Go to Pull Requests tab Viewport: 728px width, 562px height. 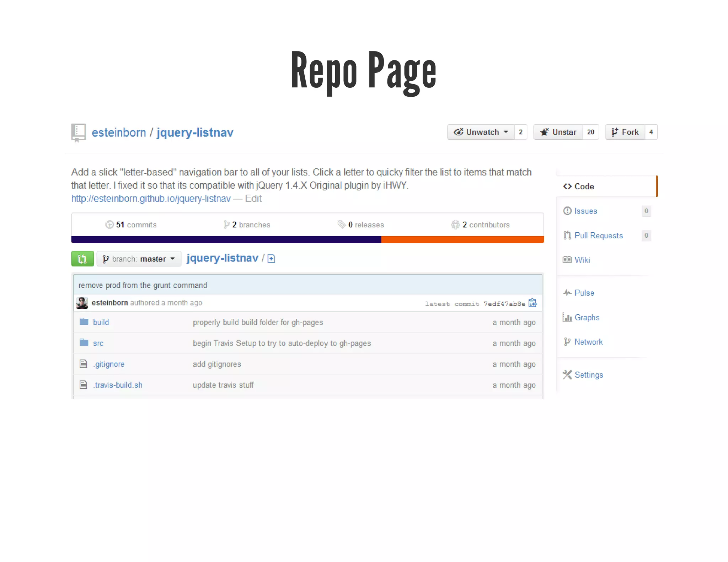tap(598, 236)
